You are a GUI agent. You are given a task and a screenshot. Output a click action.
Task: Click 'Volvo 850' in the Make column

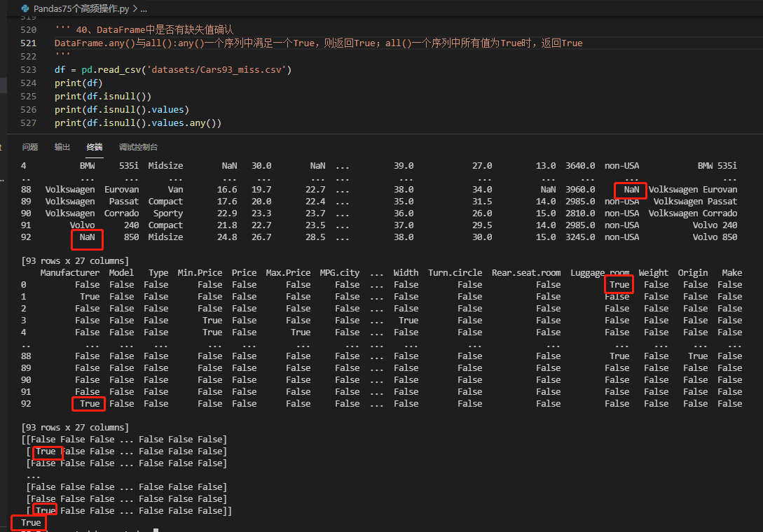pyautogui.click(x=715, y=237)
